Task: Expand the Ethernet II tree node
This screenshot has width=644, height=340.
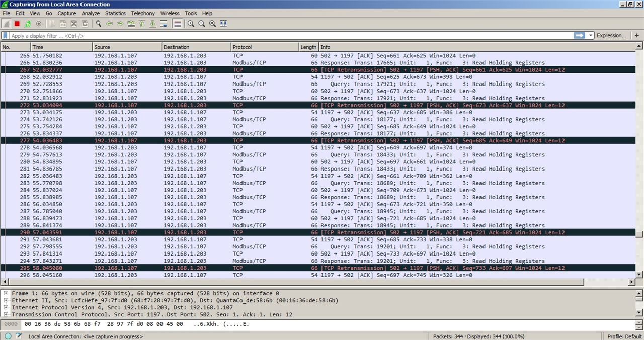Action: tap(6, 300)
